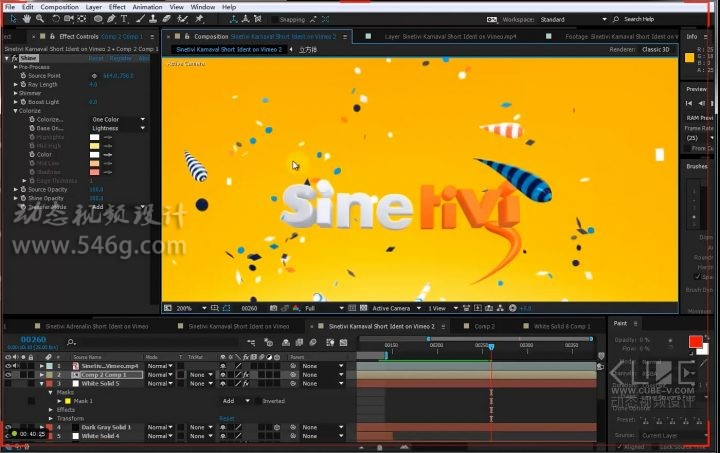This screenshot has width=720, height=453.
Task: Open the Window menu
Action: pos(202,7)
